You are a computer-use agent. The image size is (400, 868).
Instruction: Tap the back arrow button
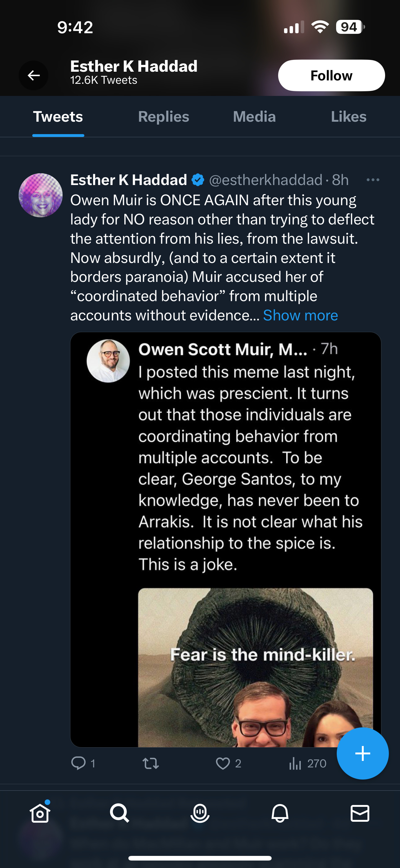tap(33, 75)
